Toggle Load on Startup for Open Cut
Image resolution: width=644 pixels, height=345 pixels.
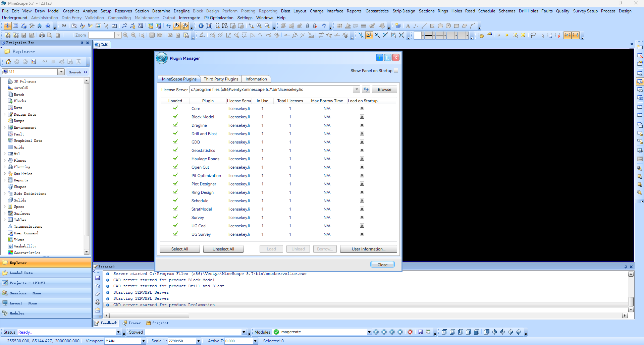362,167
